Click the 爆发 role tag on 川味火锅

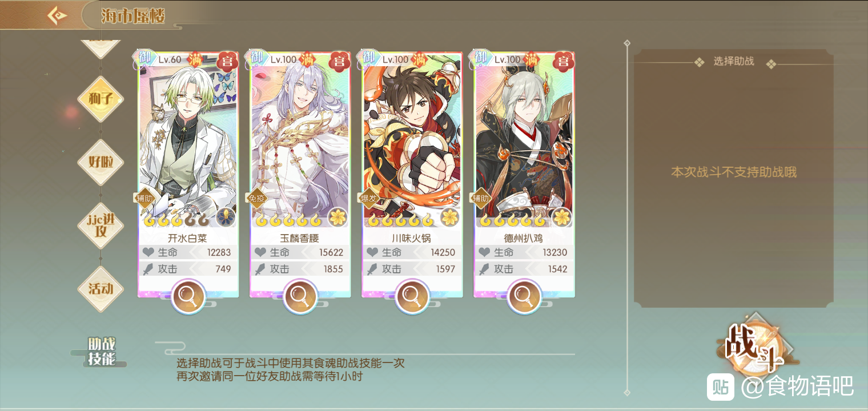[x=370, y=198]
